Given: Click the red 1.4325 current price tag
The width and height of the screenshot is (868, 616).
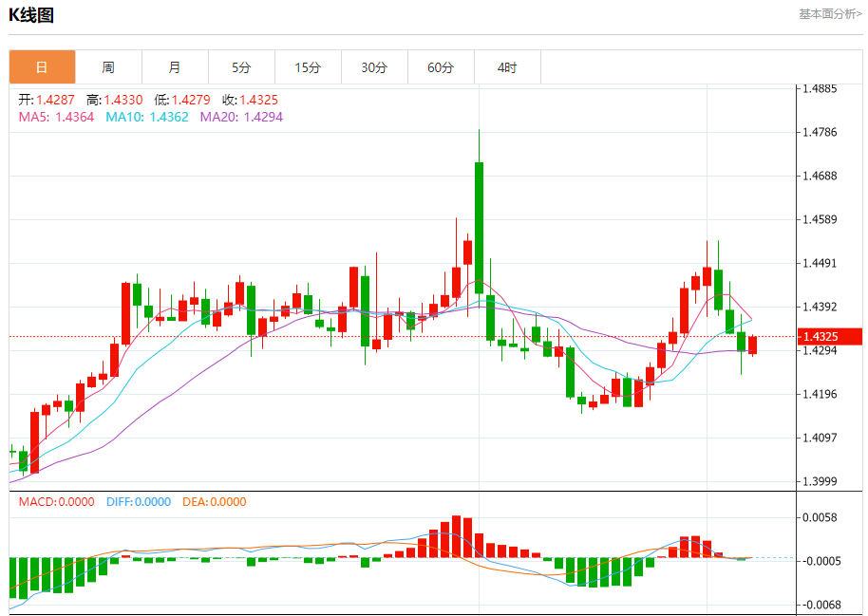Looking at the screenshot, I should (830, 337).
